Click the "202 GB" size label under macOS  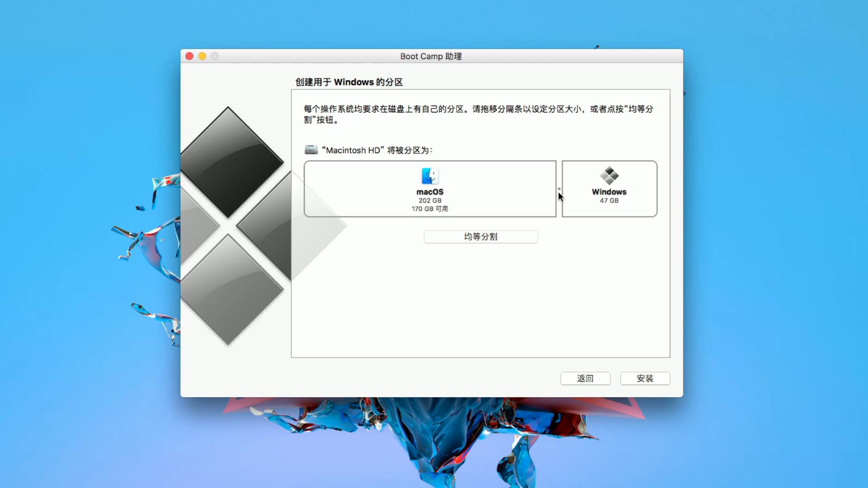tap(429, 200)
